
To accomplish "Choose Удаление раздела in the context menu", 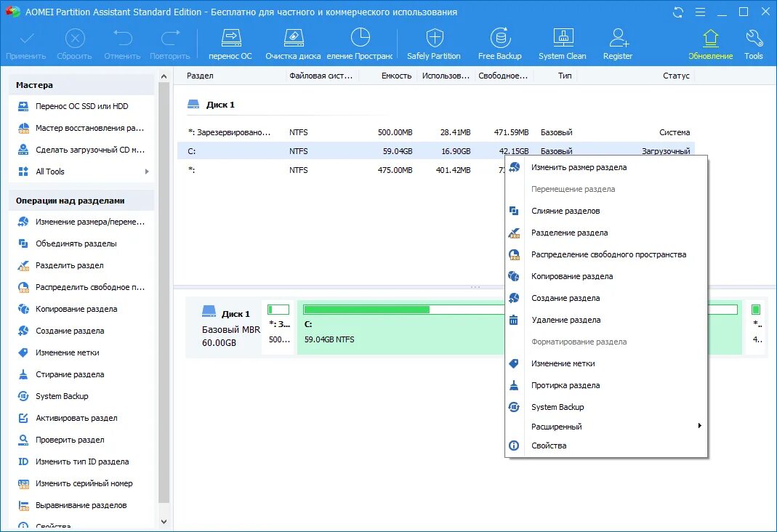I will [606, 320].
